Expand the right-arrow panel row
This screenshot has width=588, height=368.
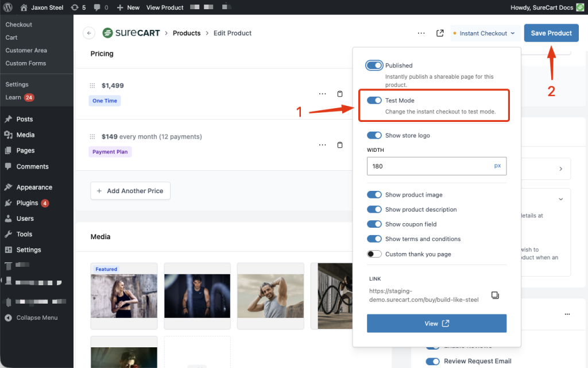(560, 168)
